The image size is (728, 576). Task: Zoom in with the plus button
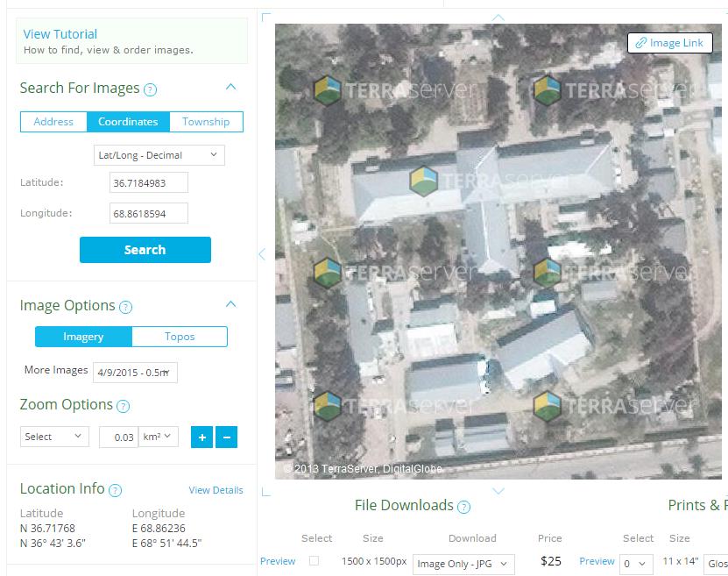click(x=202, y=437)
